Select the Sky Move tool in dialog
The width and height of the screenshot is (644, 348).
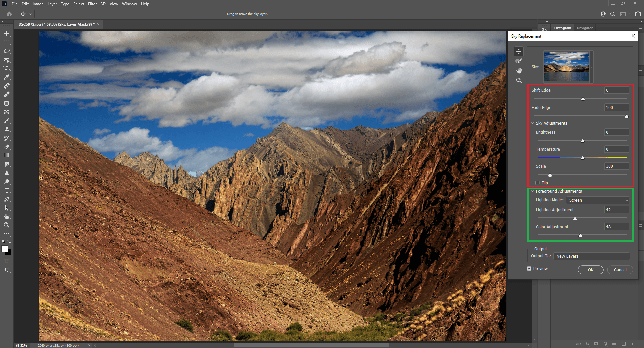click(x=519, y=51)
